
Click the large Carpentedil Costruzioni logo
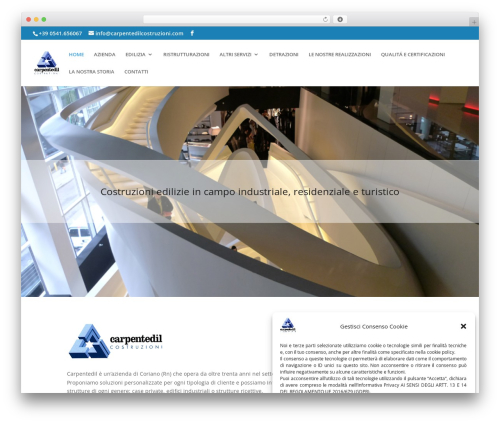(x=115, y=341)
